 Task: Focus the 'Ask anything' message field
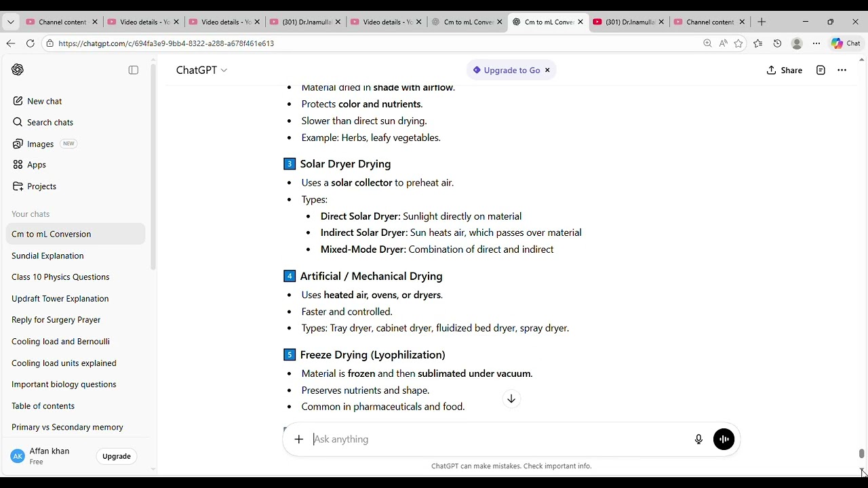tap(498, 439)
